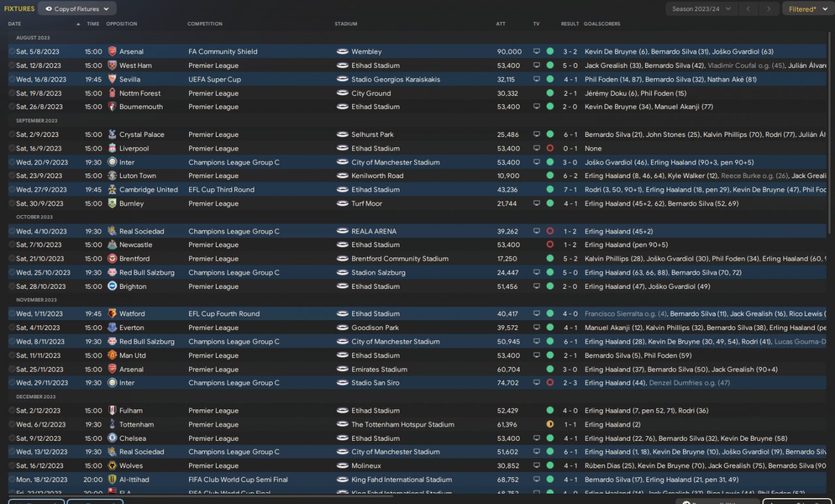Open the FIFA Club World Cup Semi Final link

tap(238, 480)
